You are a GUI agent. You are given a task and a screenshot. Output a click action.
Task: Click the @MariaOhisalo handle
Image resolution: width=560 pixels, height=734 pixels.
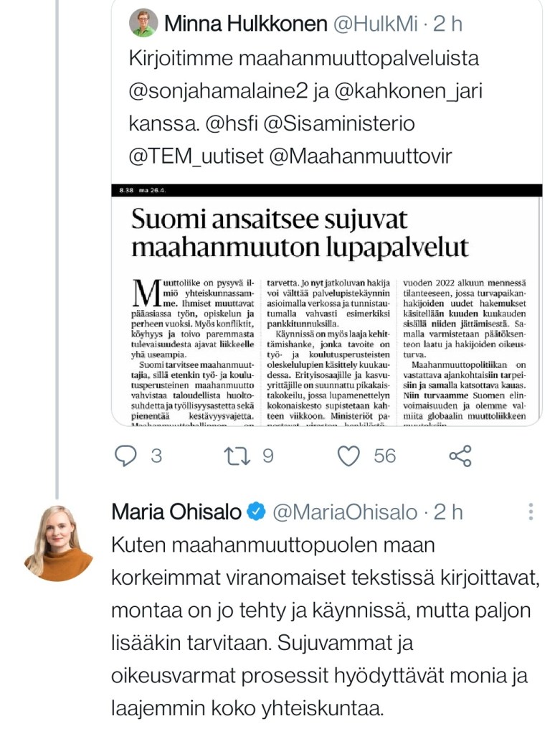[x=346, y=512]
